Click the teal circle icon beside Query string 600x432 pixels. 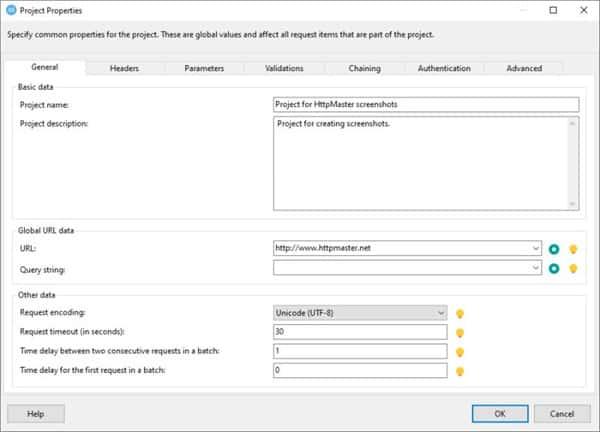(x=555, y=268)
